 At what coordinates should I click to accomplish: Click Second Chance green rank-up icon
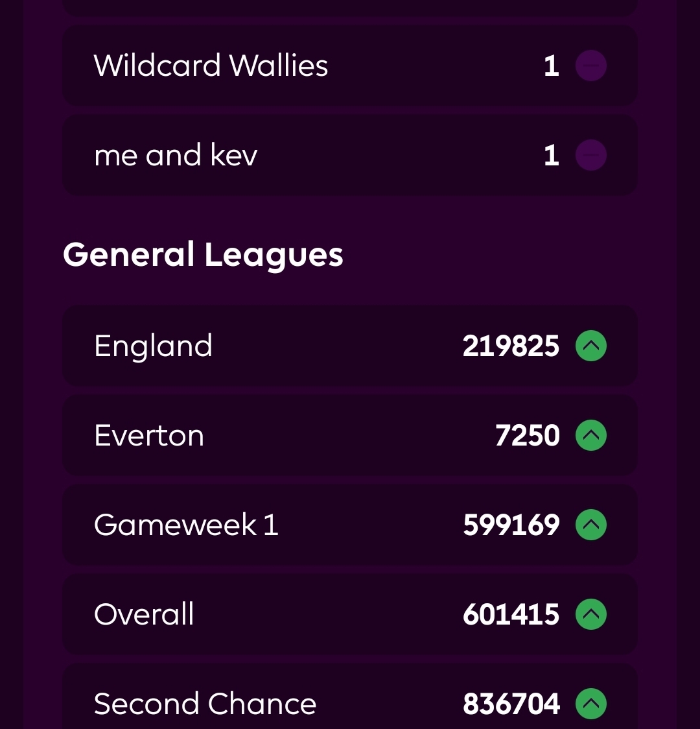click(x=590, y=704)
